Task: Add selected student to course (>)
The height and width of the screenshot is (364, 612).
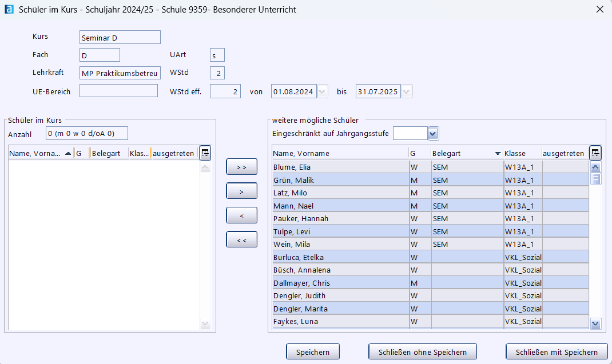Action: (x=241, y=191)
